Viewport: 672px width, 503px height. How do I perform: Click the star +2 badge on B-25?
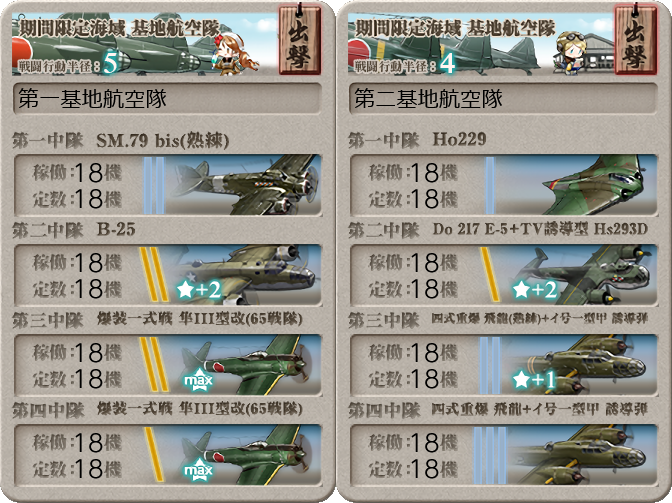[199, 290]
